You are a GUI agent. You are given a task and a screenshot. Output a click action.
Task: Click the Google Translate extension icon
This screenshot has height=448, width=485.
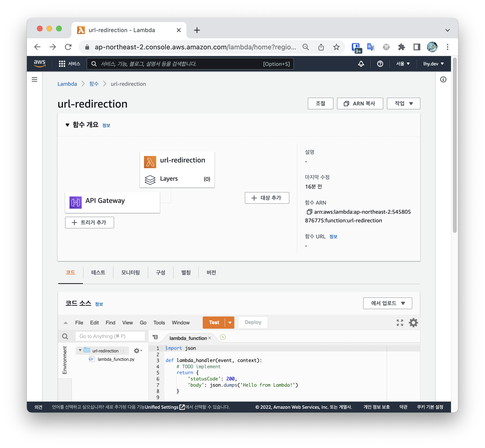click(370, 47)
